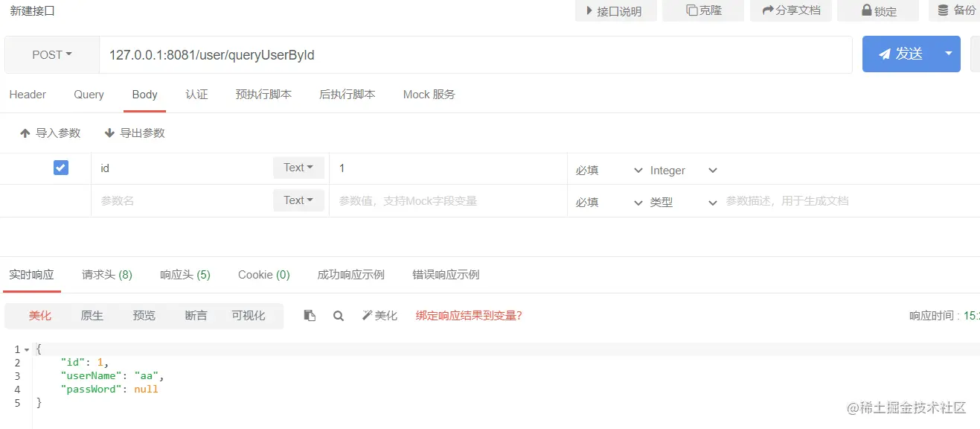Screen dimensions: 980x429
Task: Open the Text type dropdown for id
Action: (x=298, y=168)
